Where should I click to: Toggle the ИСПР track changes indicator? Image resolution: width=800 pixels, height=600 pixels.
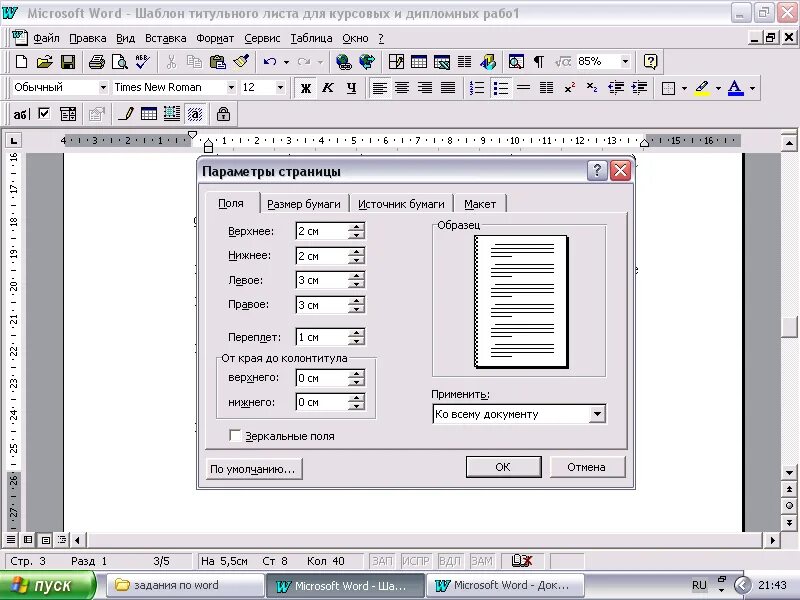click(416, 561)
